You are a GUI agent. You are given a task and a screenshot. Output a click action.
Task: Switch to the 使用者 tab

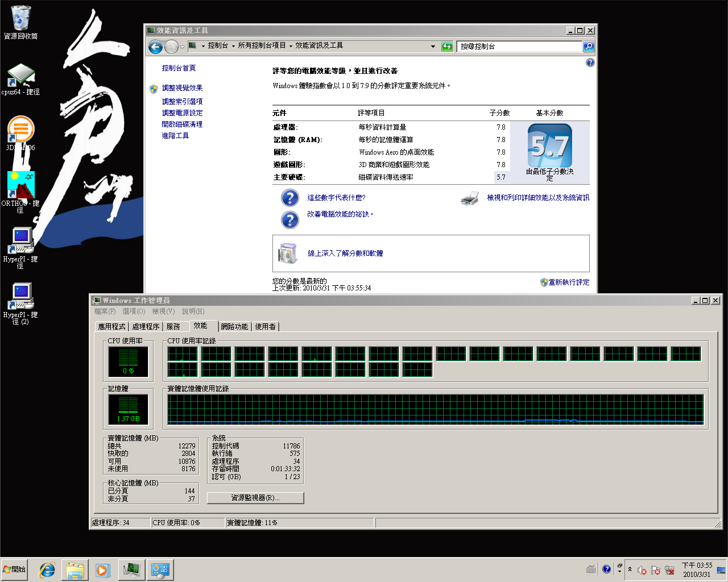tap(265, 327)
